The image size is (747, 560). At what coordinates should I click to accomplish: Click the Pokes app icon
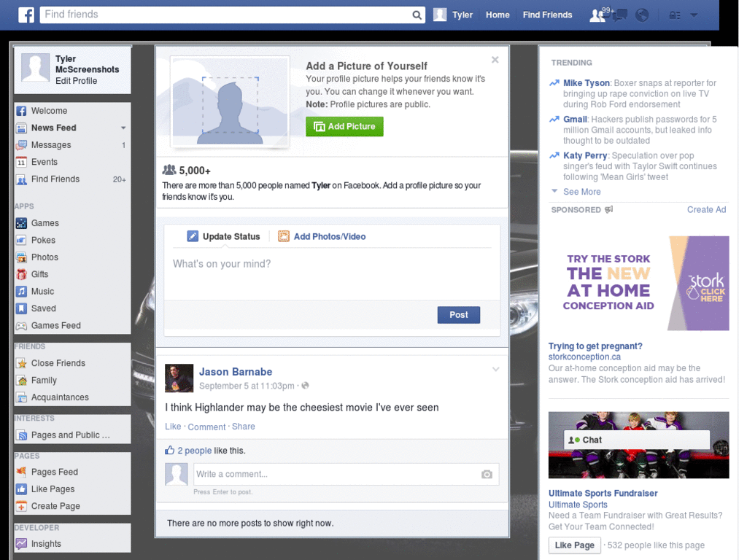pos(21,241)
